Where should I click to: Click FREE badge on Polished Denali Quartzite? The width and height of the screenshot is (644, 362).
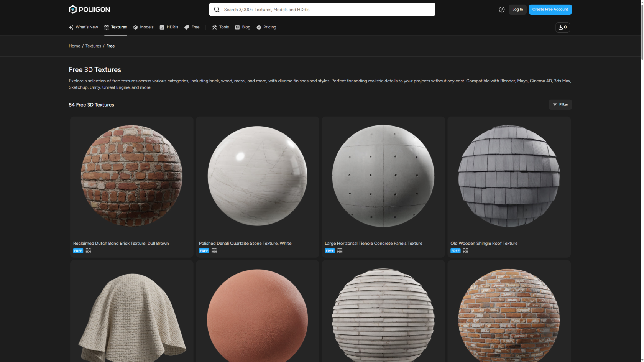coord(204,251)
